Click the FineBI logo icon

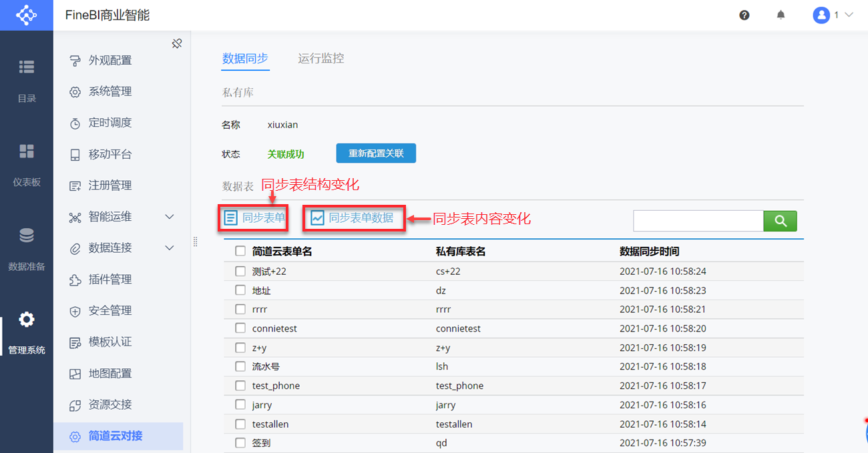click(x=27, y=15)
